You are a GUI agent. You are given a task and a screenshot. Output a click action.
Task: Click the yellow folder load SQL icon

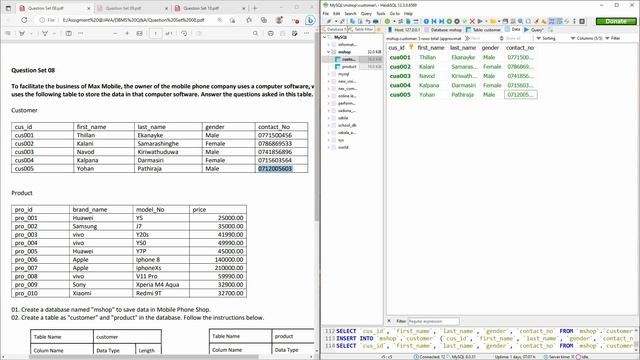tap(493, 21)
